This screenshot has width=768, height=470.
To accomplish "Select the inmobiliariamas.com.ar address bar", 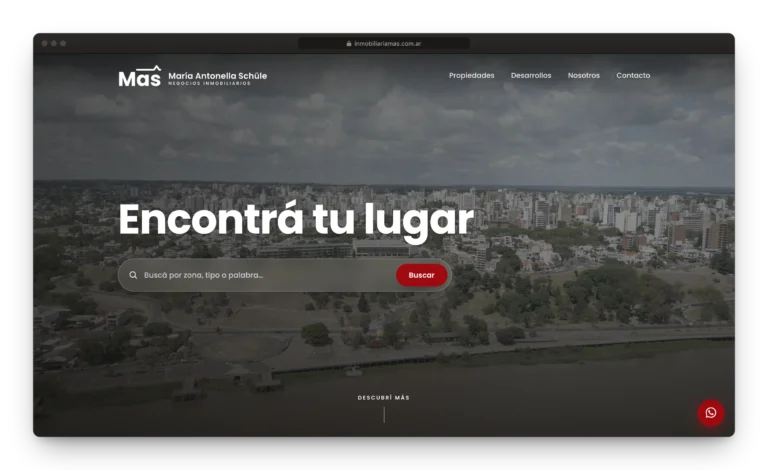I will [x=384, y=44].
